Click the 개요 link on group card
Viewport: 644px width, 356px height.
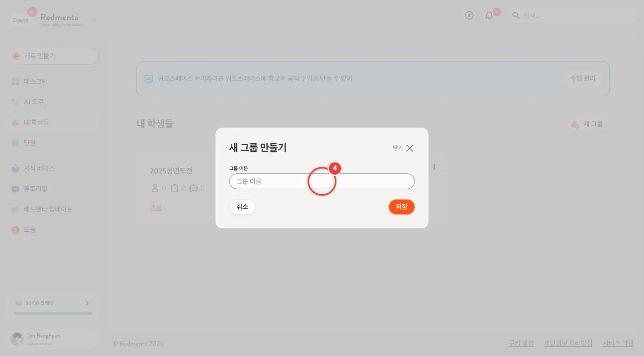point(156,208)
